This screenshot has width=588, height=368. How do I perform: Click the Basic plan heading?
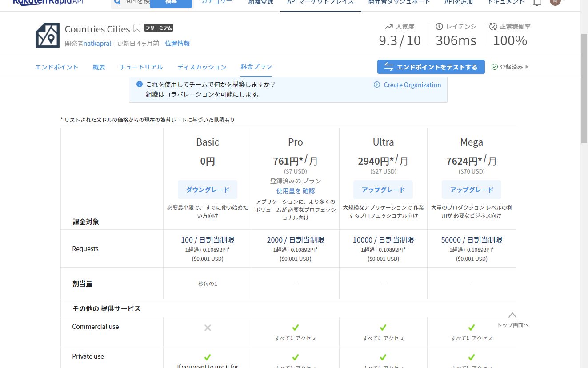click(x=208, y=142)
